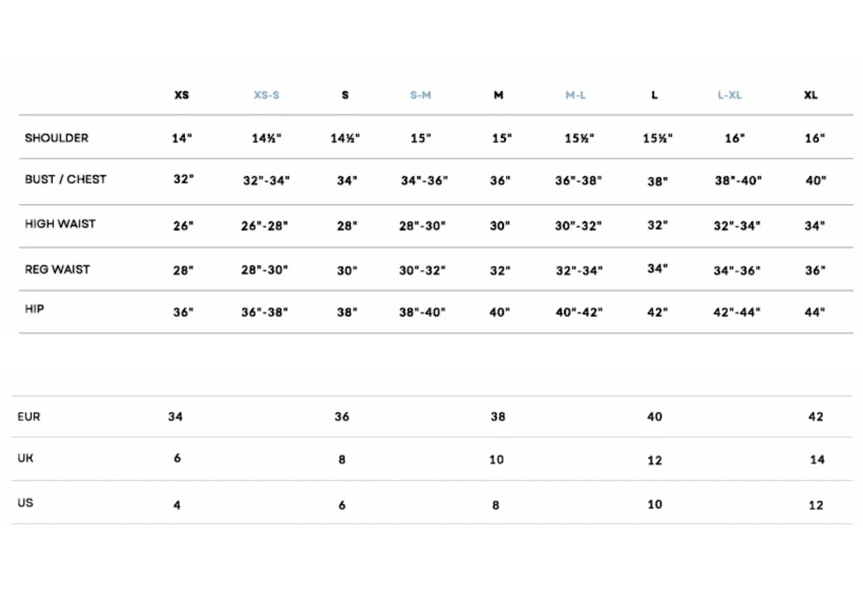Select the 34"-36" reg waist cell
The image size is (863, 616).
pyautogui.click(x=737, y=270)
